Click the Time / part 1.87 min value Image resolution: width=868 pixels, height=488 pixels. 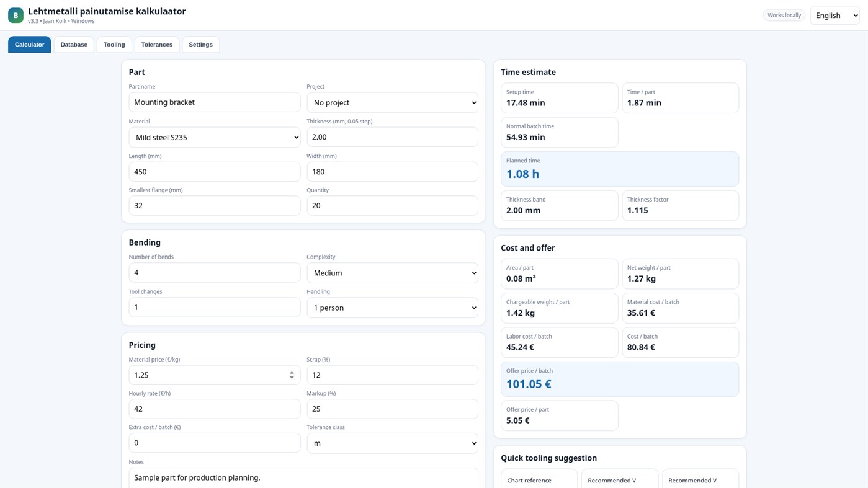[x=644, y=103]
